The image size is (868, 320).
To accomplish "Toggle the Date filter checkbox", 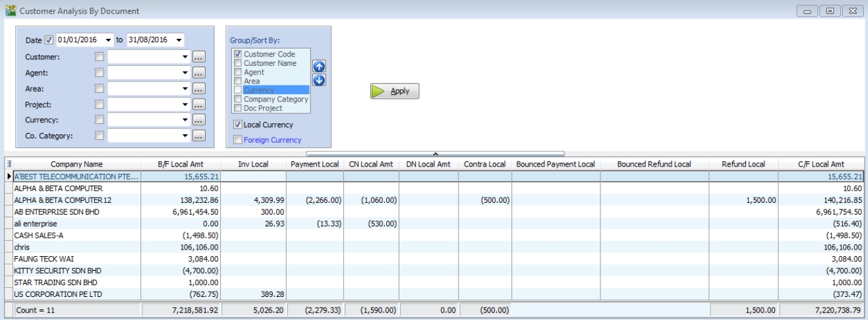I will (x=48, y=40).
